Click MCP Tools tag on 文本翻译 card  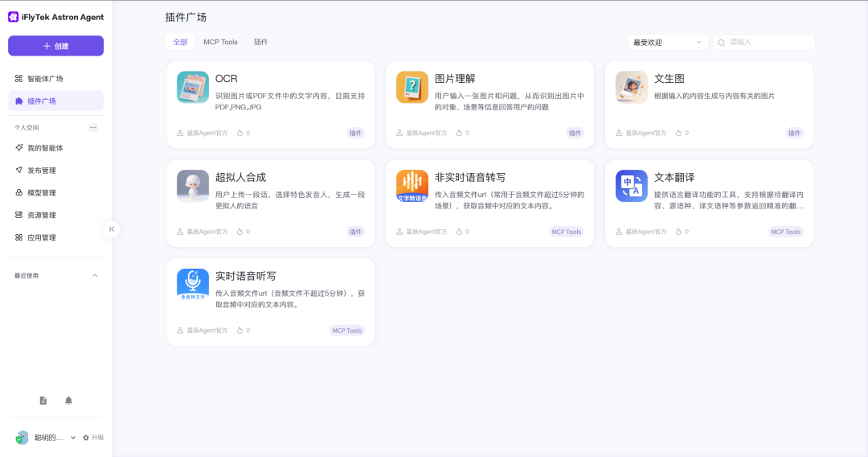coord(785,232)
